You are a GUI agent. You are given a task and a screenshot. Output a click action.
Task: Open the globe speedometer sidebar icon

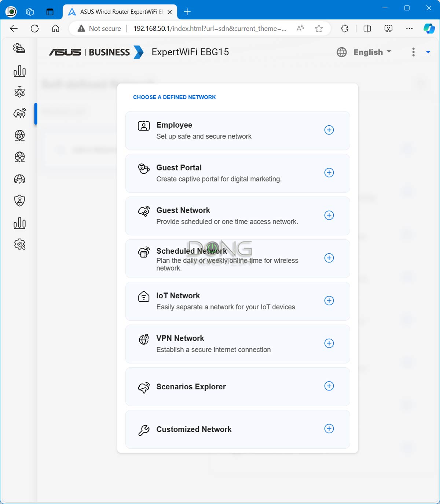[19, 179]
